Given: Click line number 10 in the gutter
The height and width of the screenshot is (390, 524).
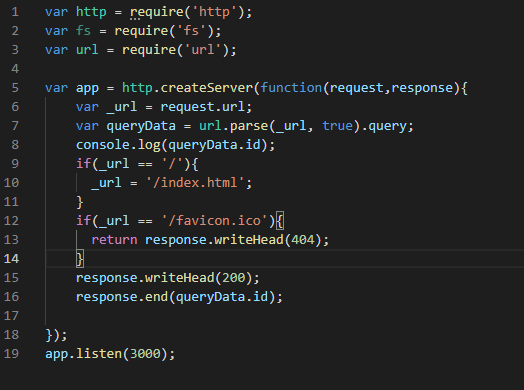Looking at the screenshot, I should [x=11, y=183].
